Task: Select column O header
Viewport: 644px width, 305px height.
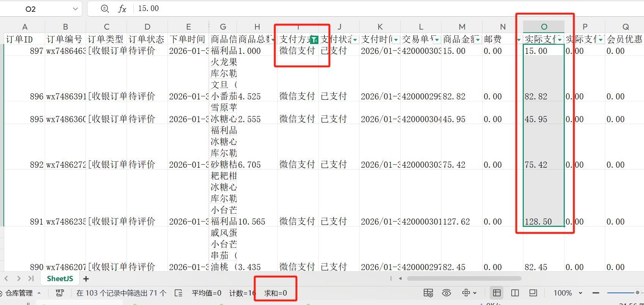Action: point(544,27)
